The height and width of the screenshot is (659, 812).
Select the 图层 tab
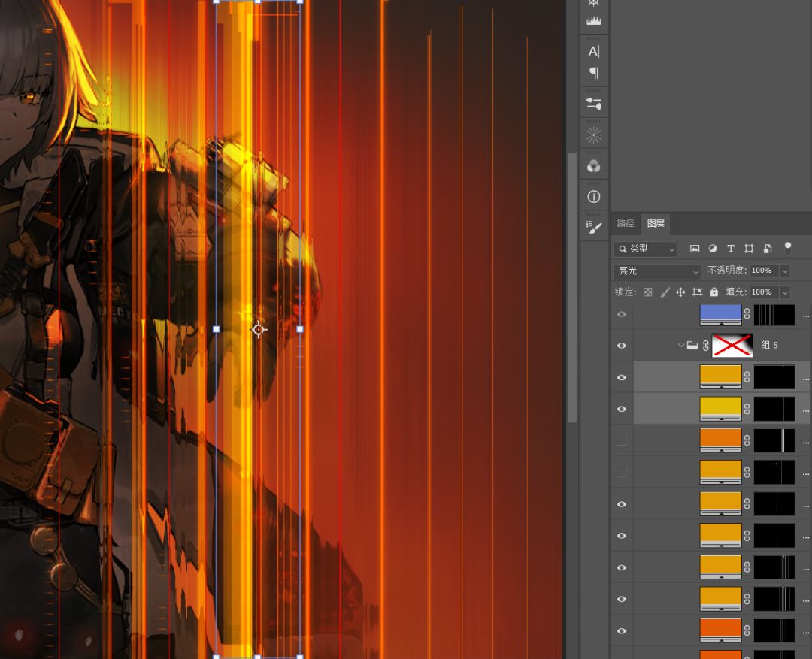coord(656,223)
